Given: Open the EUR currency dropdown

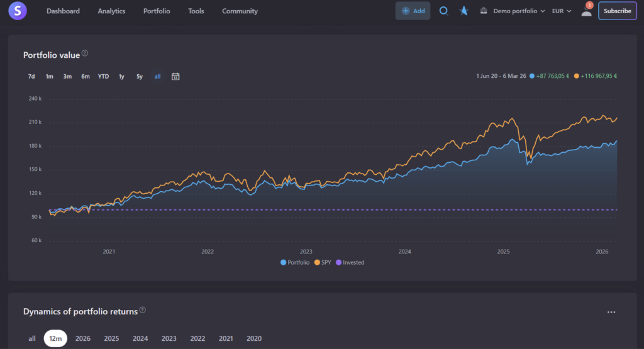Looking at the screenshot, I should point(562,11).
